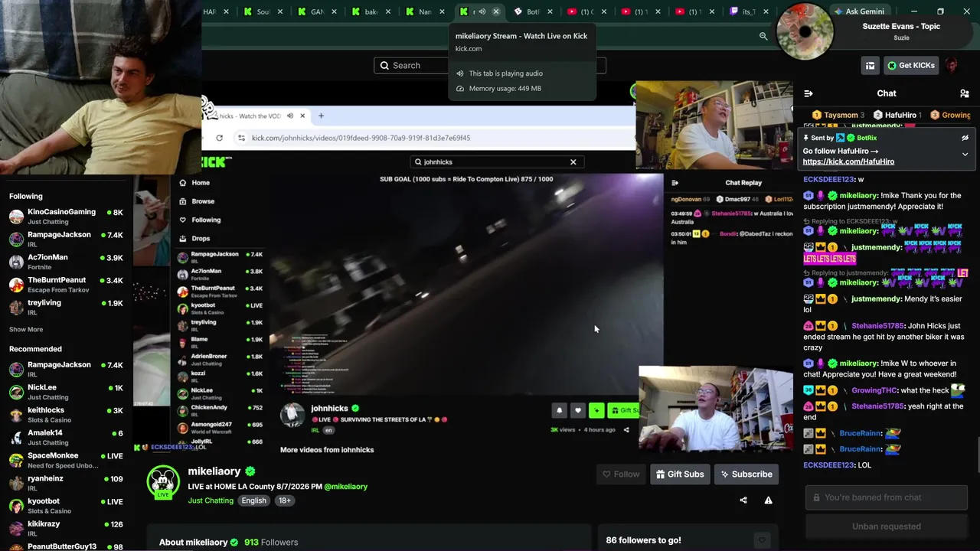Reload the page in inner stream browser
The image size is (980, 551).
click(x=219, y=138)
